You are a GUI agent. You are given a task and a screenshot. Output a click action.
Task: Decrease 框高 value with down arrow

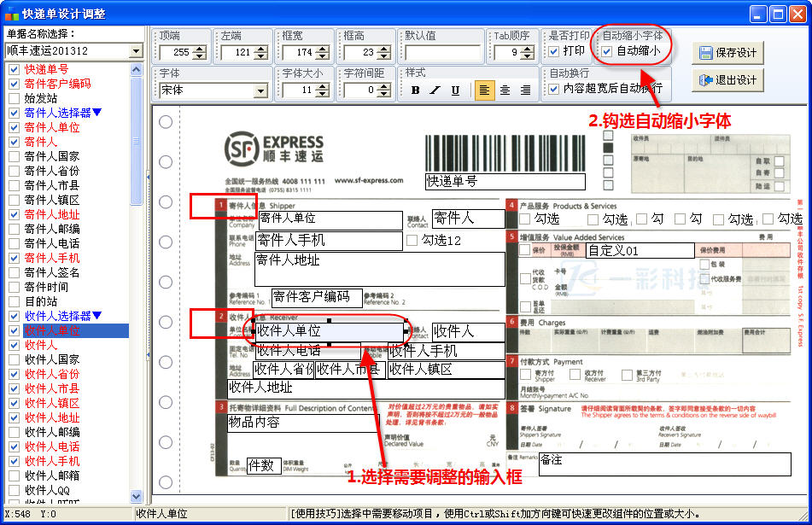383,55
